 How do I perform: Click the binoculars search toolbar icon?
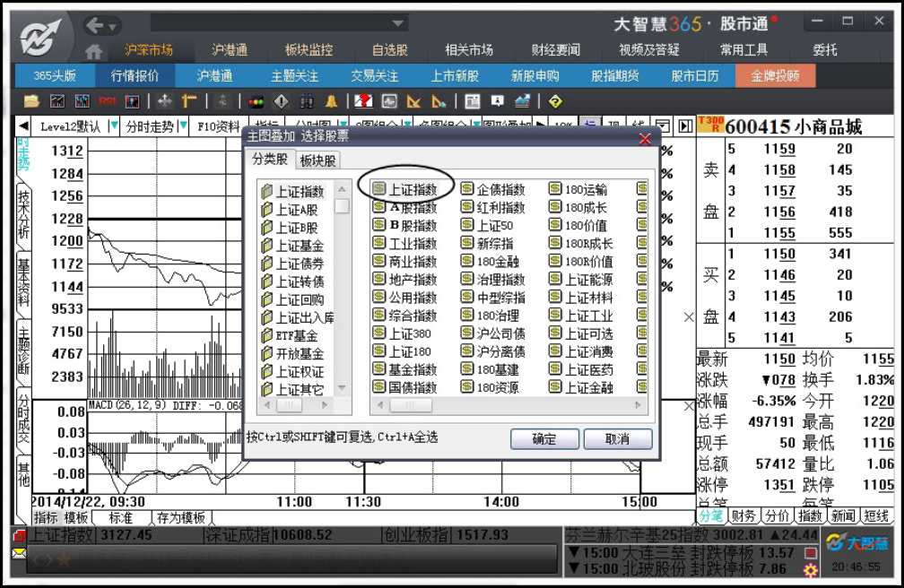[306, 102]
